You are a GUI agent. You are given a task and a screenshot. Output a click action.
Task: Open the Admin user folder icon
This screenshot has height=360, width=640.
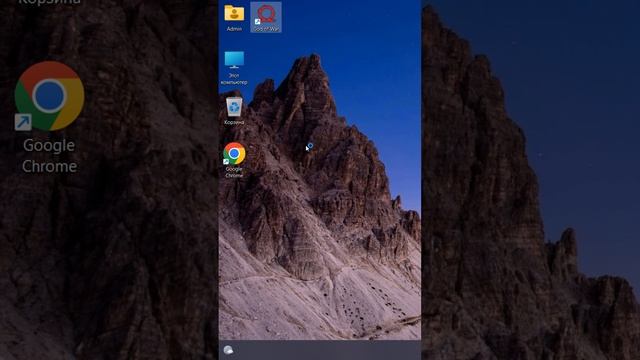234,14
